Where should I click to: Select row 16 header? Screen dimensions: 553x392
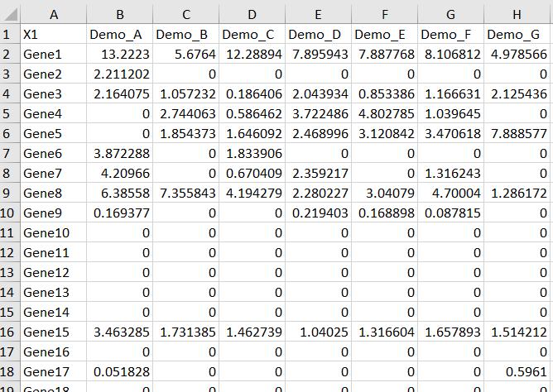click(10, 332)
